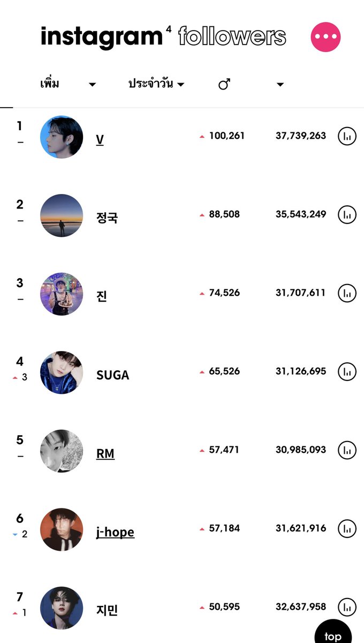Expand the ประจำวัน period dropdown

pos(156,84)
